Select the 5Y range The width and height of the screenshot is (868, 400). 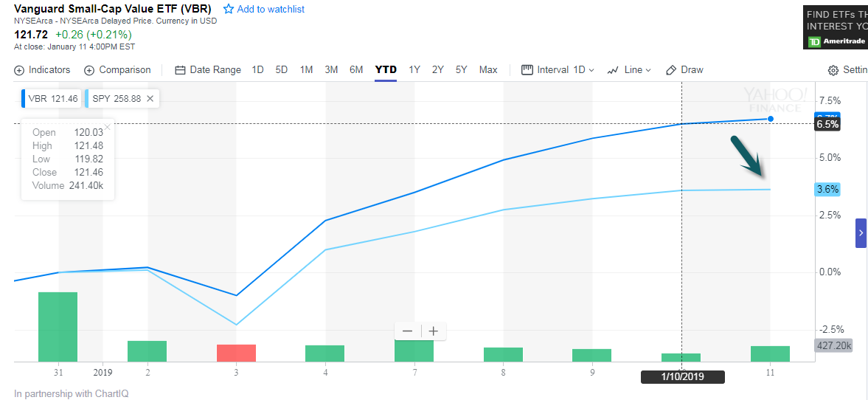point(462,70)
